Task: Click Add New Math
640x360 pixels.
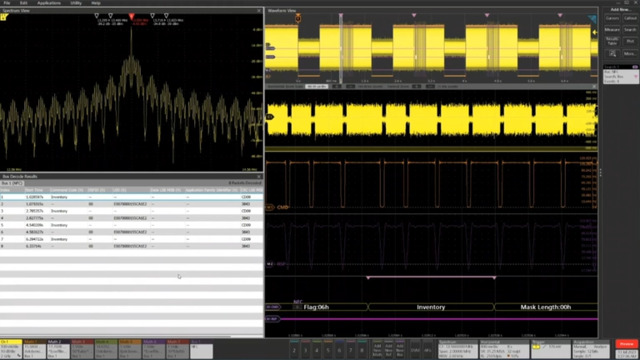Action: pos(378,350)
